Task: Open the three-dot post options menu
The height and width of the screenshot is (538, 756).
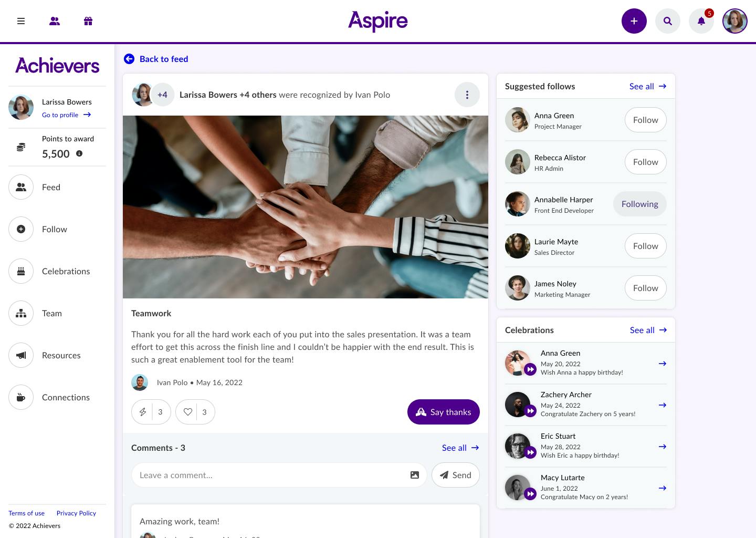Action: [x=467, y=95]
